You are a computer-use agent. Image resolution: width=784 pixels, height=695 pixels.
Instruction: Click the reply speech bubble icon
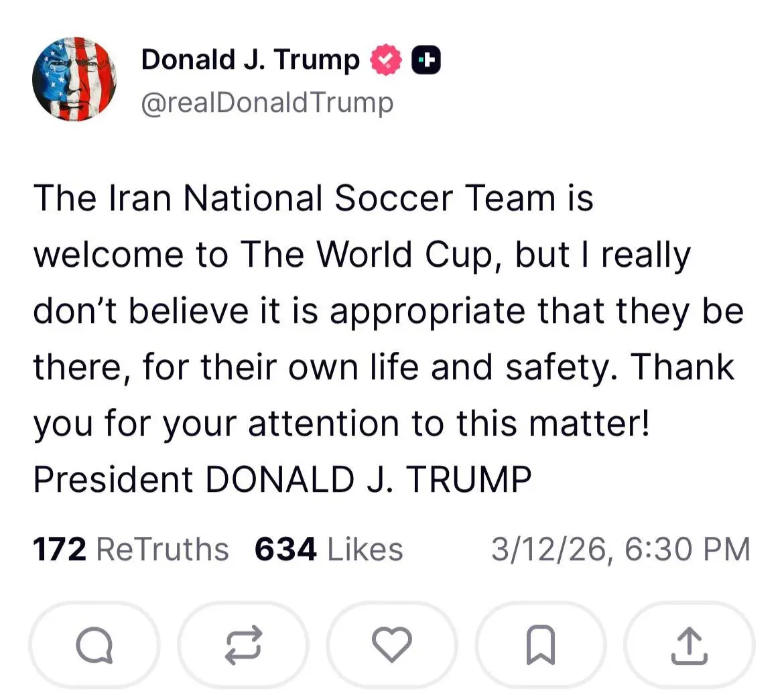[x=94, y=645]
